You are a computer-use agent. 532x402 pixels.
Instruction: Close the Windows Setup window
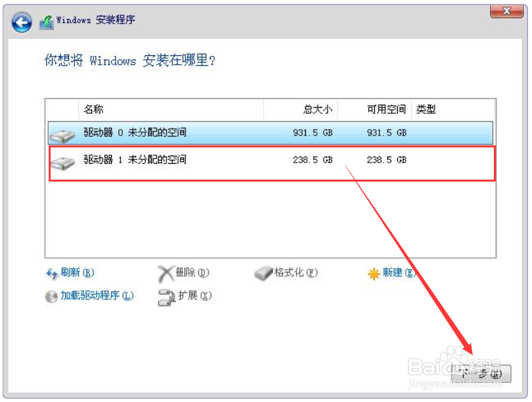tap(506, 11)
